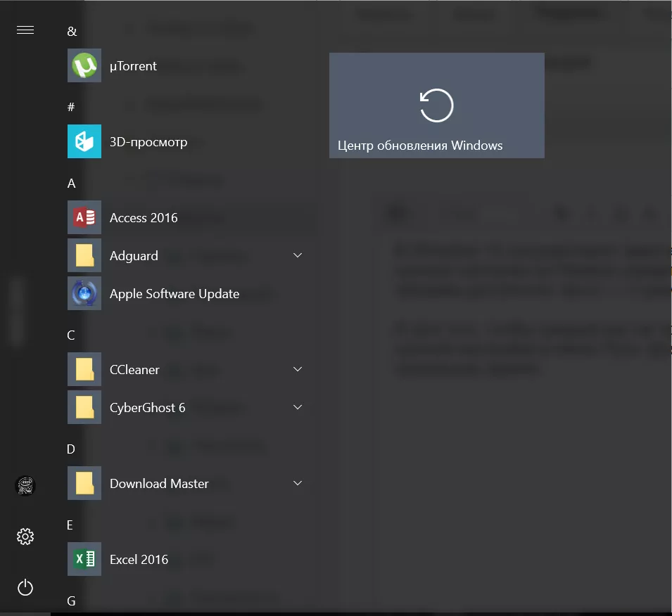Open the CCleaner folder icon

click(84, 370)
